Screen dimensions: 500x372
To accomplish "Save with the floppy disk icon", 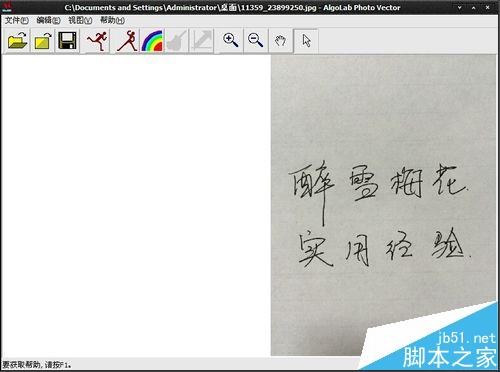I will pos(68,41).
